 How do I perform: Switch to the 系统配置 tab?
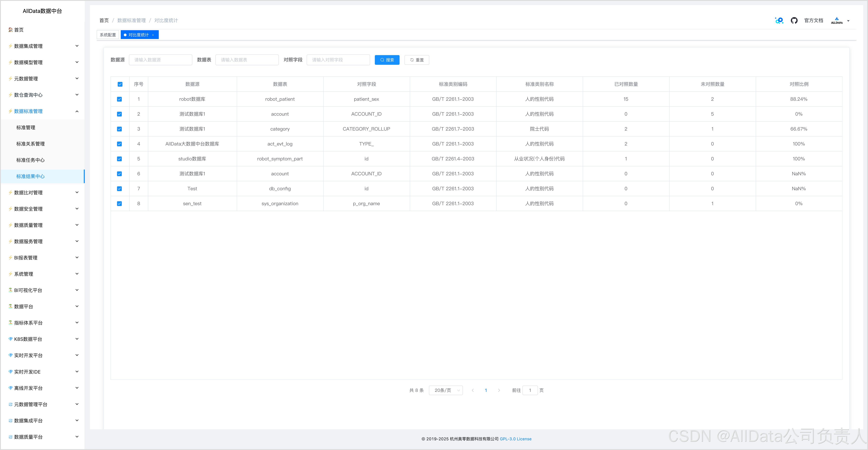point(108,35)
